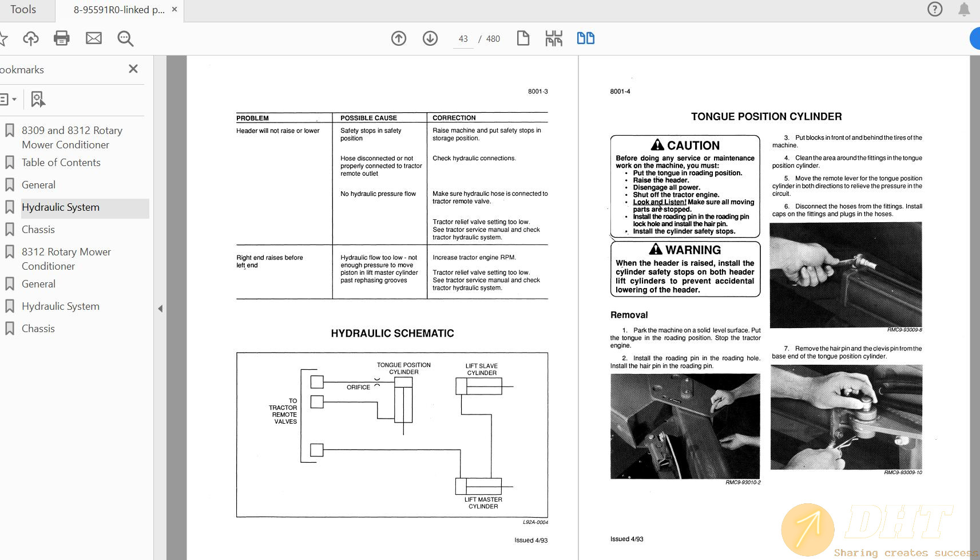Open the highlighted Hydraulic System bookmark

pyautogui.click(x=61, y=207)
